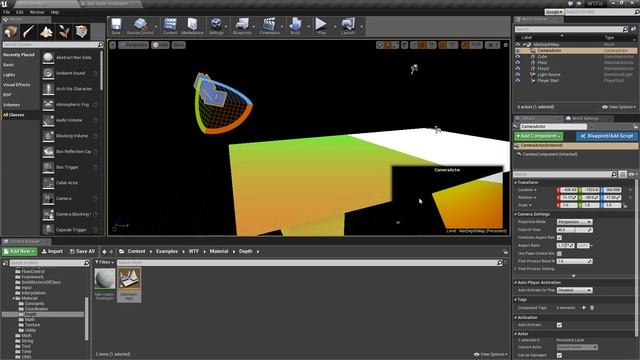640x360 pixels.
Task: Toggle visibility eye for Floor
Action: tap(518, 63)
